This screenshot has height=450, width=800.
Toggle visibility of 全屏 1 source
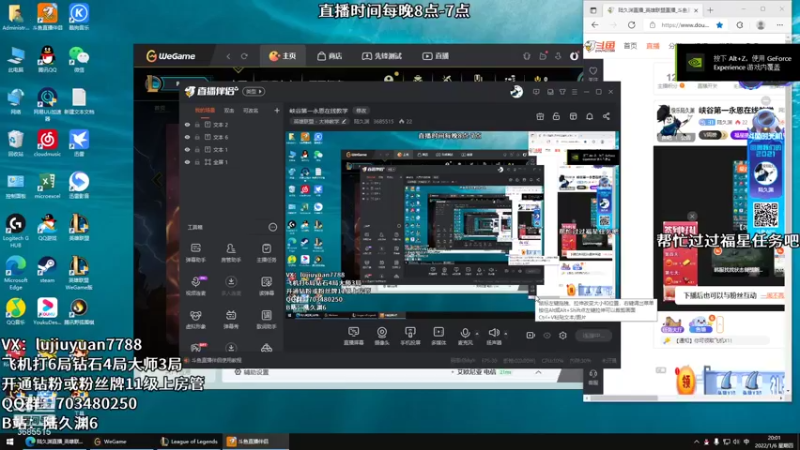(187, 162)
